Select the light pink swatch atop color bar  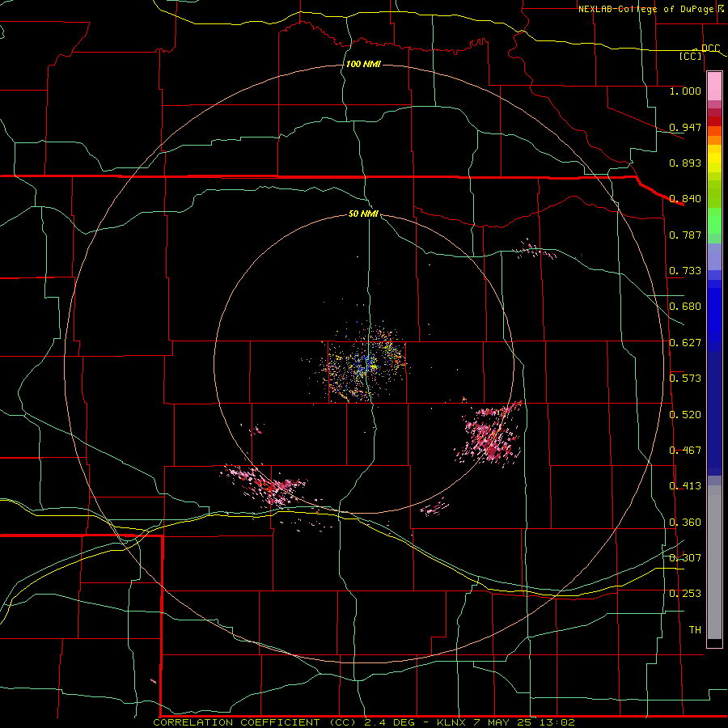pos(714,87)
